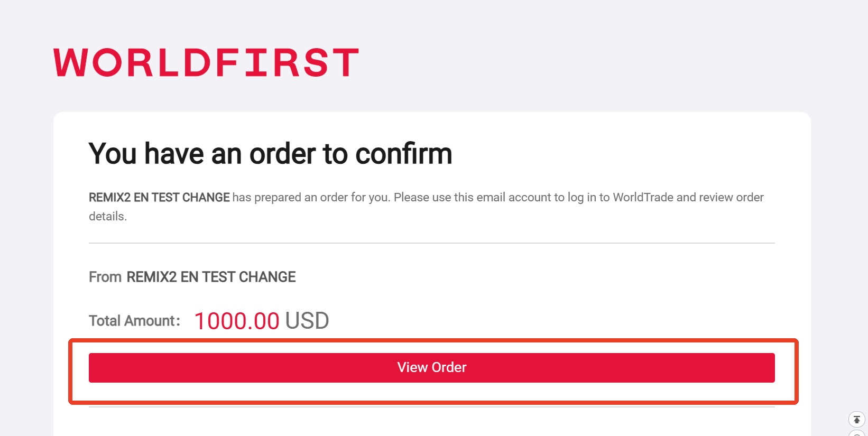This screenshot has height=436, width=868.
Task: Click the partially visible round icon below back-to-top
Action: click(x=856, y=433)
